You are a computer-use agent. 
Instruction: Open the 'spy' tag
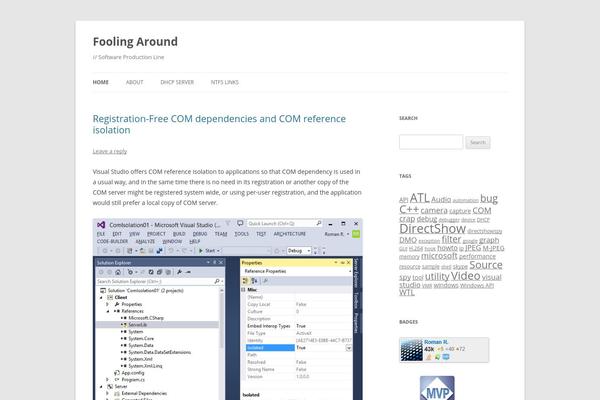click(405, 278)
